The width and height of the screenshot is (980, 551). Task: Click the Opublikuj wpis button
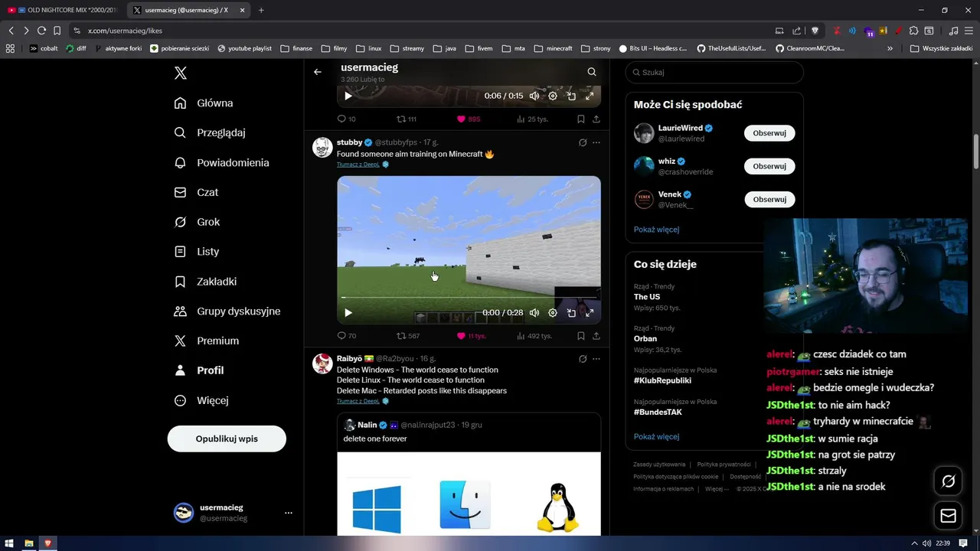(227, 439)
